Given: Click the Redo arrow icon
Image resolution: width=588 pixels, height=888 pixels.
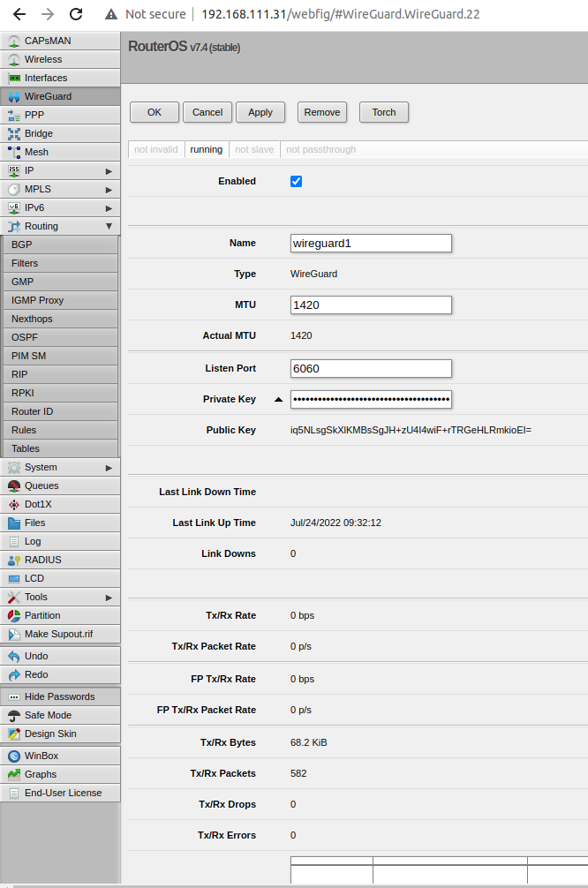Looking at the screenshot, I should pyautogui.click(x=13, y=675).
